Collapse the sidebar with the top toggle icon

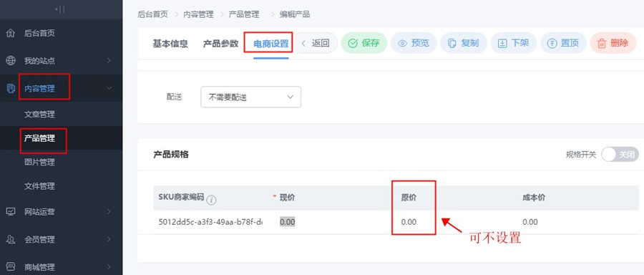60,9
